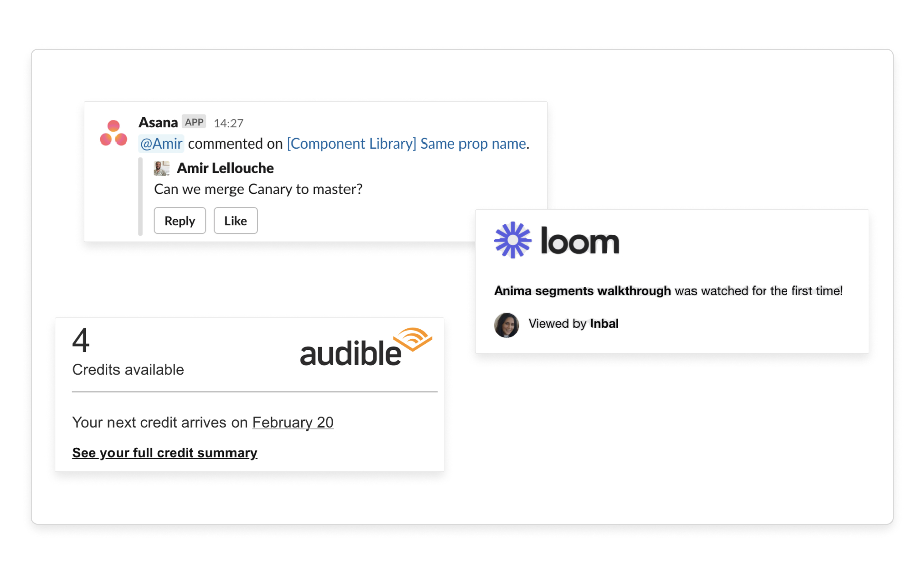Image resolution: width=924 pixels, height=573 pixels.
Task: Click the gray APP badge next to Asana
Action: click(x=194, y=122)
